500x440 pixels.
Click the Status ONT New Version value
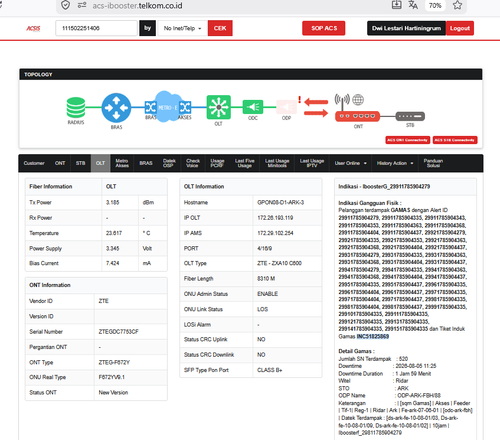113,392
